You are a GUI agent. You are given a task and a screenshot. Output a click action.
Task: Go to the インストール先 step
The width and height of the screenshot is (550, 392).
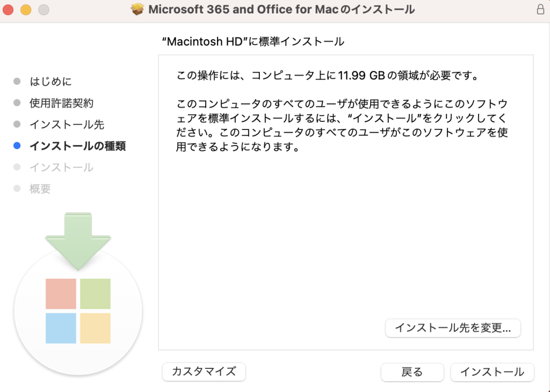tap(67, 125)
